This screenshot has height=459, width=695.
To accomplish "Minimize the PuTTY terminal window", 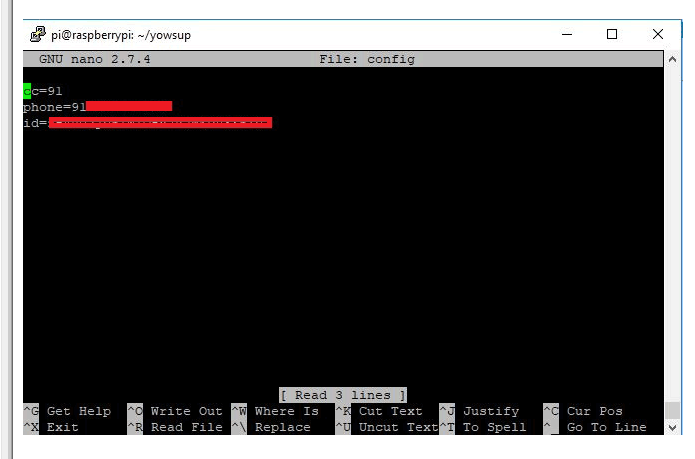I will pyautogui.click(x=567, y=34).
